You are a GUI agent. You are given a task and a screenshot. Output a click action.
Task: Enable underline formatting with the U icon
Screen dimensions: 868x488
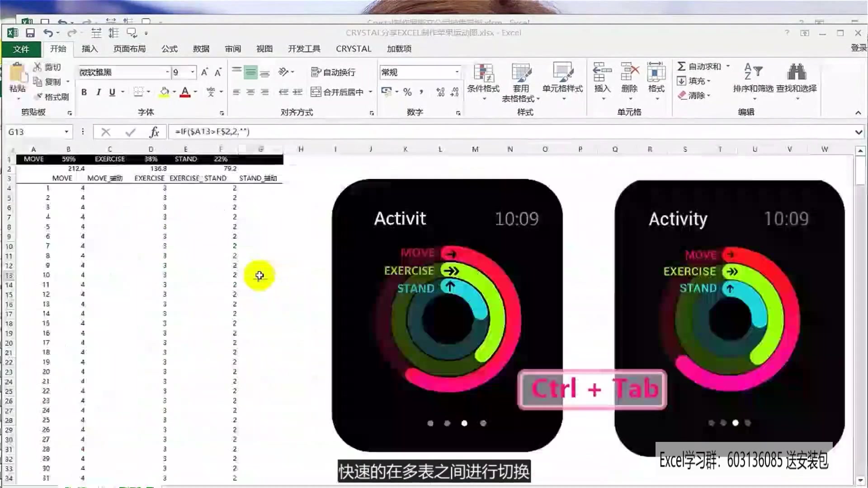click(x=112, y=92)
